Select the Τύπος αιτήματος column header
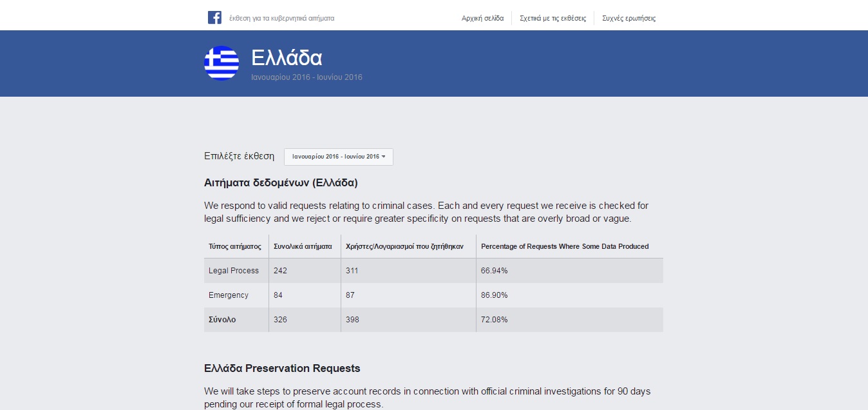This screenshot has height=410, width=868. coord(234,246)
